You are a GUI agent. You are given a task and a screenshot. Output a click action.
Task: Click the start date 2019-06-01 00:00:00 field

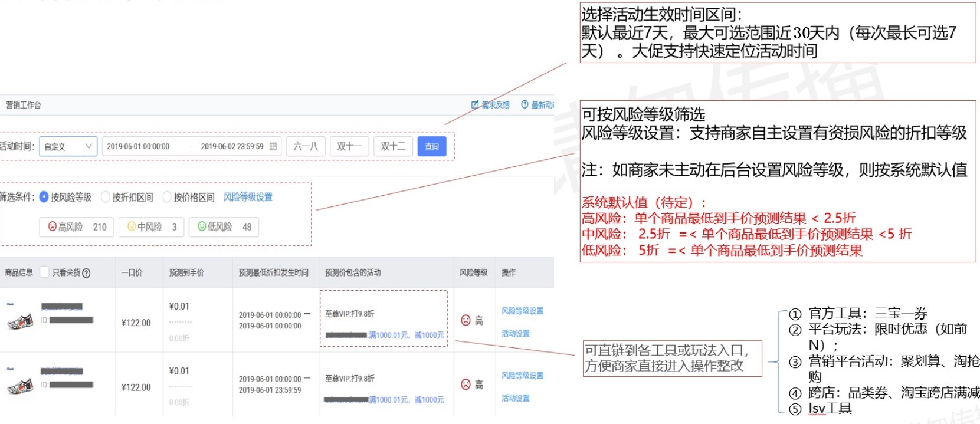(138, 146)
